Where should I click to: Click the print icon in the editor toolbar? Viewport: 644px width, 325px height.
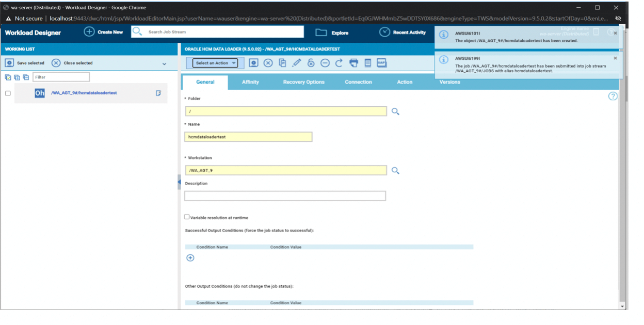[353, 63]
